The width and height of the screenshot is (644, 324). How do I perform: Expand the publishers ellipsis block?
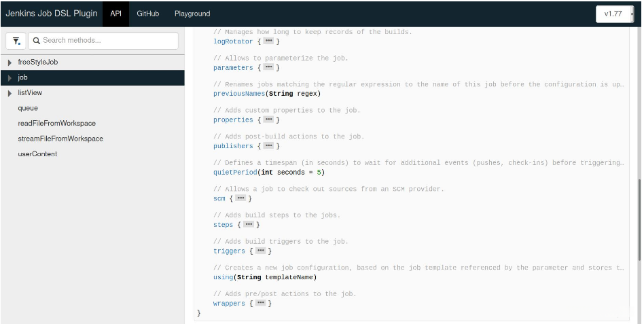tap(268, 146)
